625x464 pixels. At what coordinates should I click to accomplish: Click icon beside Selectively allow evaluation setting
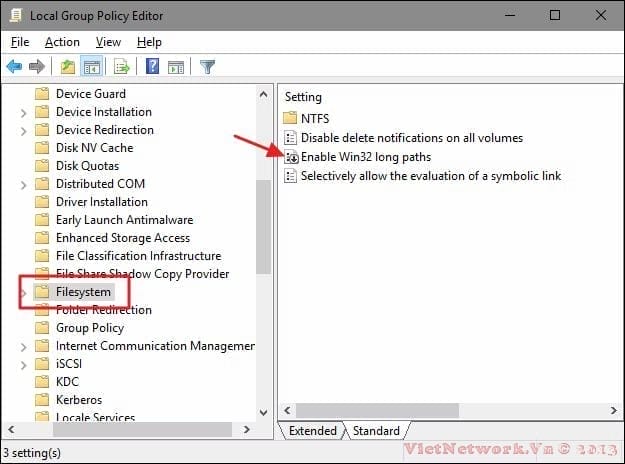point(290,176)
